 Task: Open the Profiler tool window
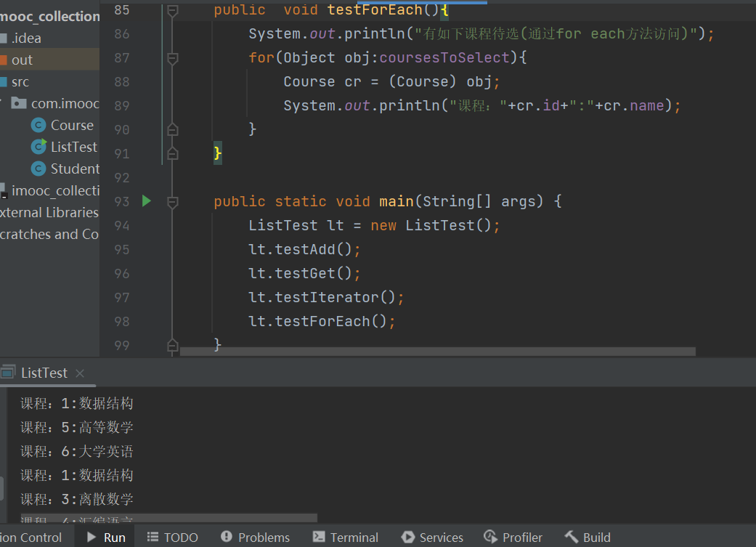(513, 538)
